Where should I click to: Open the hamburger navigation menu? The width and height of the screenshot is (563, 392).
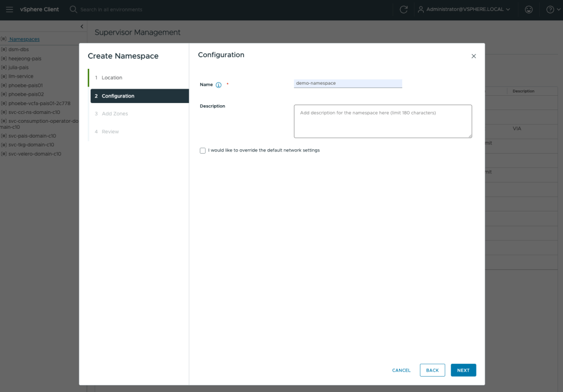(x=9, y=9)
